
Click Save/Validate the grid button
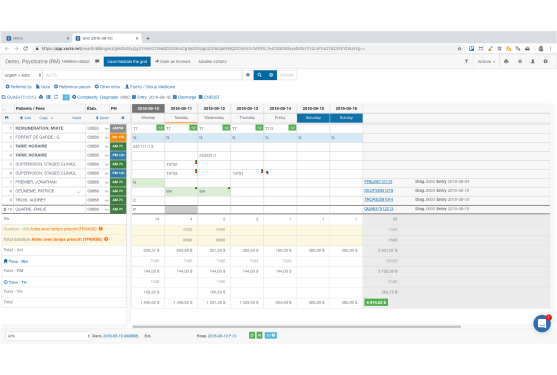[127, 61]
